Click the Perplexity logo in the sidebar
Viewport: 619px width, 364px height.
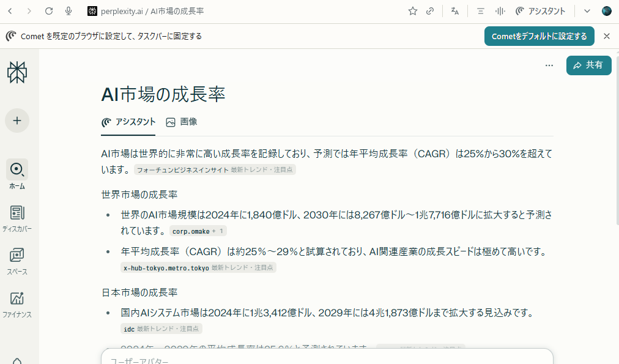pyautogui.click(x=17, y=72)
